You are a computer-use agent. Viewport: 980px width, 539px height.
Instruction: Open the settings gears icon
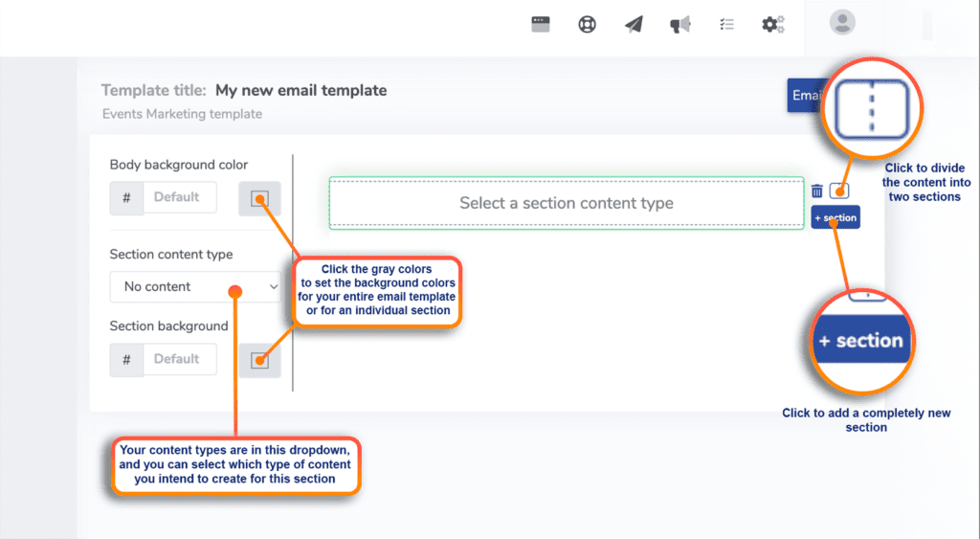[772, 25]
